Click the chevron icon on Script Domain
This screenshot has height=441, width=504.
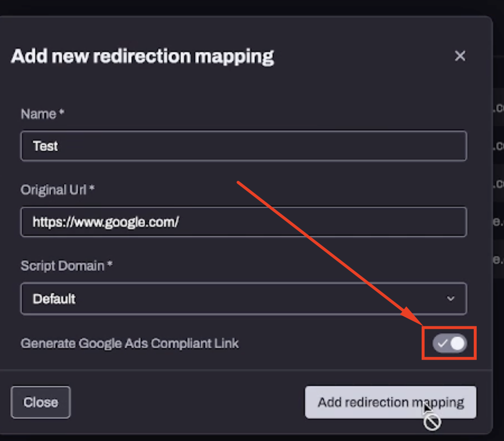point(451,299)
